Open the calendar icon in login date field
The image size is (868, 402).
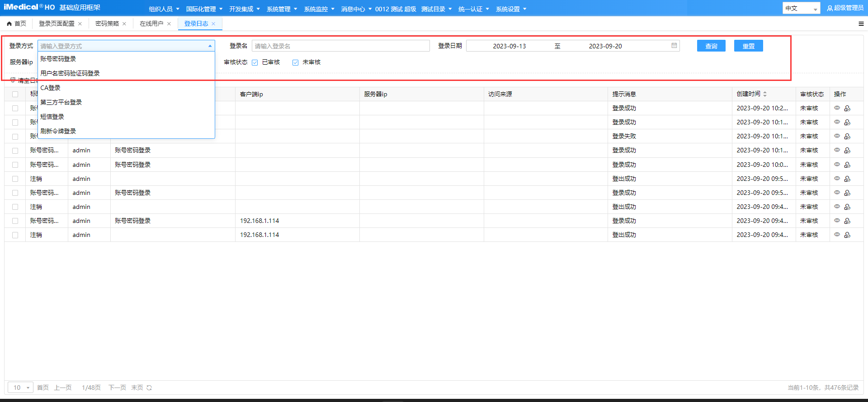[674, 46]
